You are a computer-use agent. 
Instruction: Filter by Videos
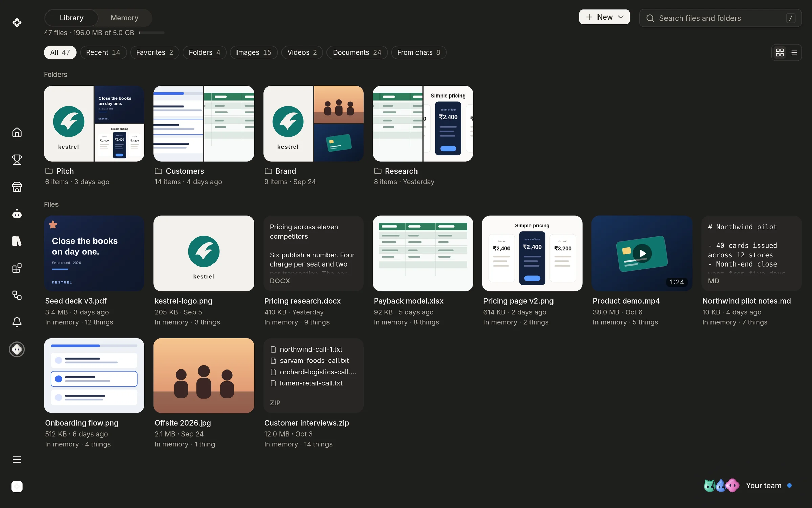(x=302, y=52)
